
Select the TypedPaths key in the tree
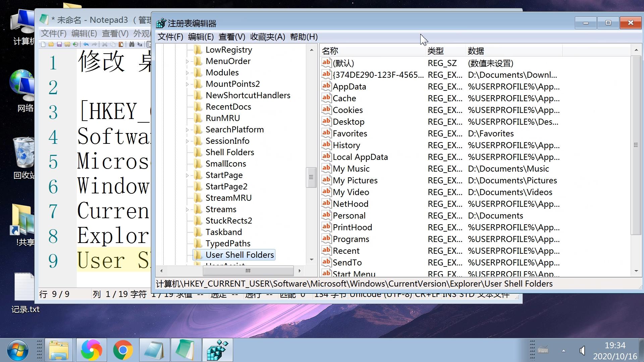[x=228, y=243]
